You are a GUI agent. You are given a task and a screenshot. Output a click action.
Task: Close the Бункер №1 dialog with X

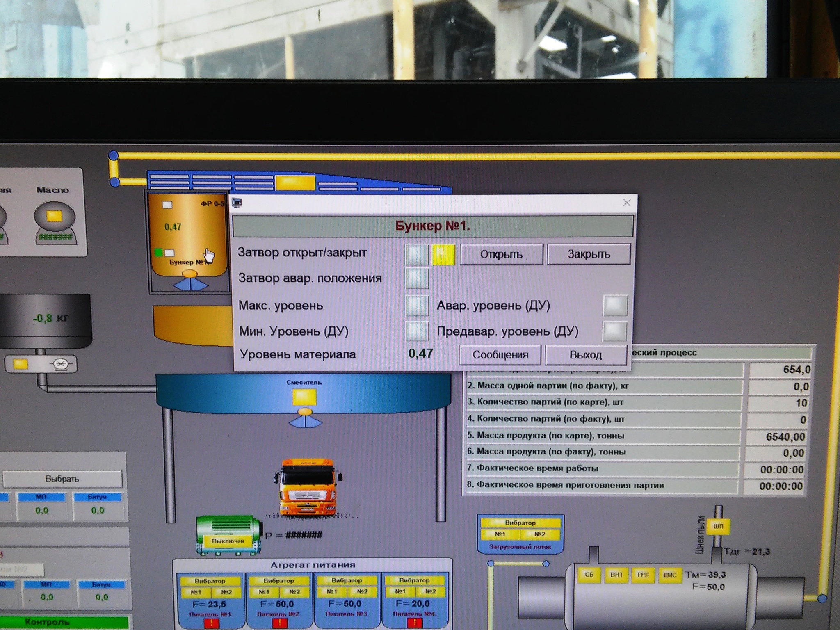point(627,203)
